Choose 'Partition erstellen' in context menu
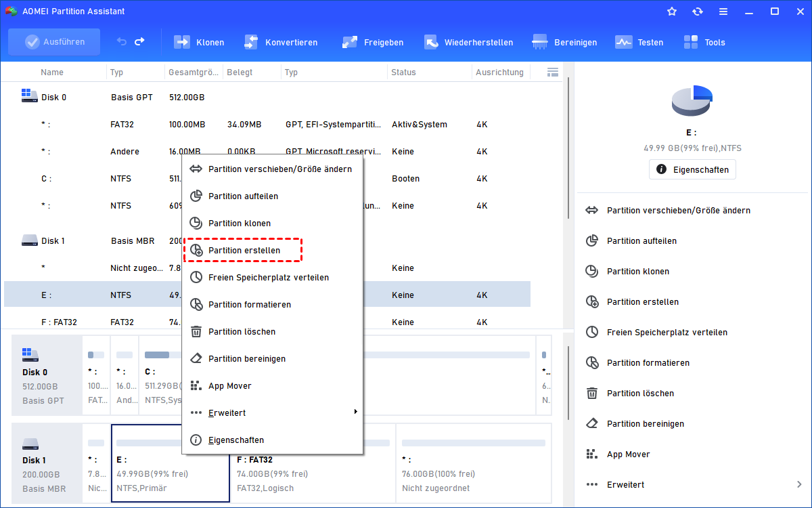 272,250
